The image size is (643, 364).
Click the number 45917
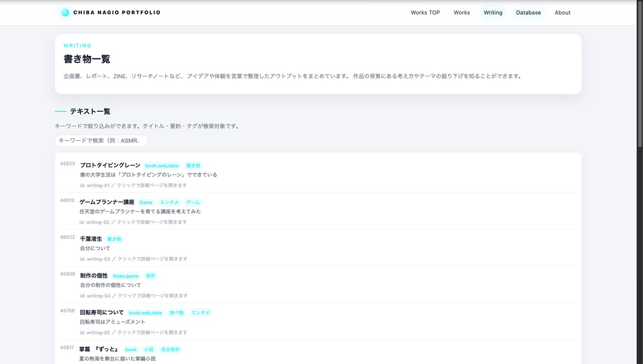[x=67, y=348]
